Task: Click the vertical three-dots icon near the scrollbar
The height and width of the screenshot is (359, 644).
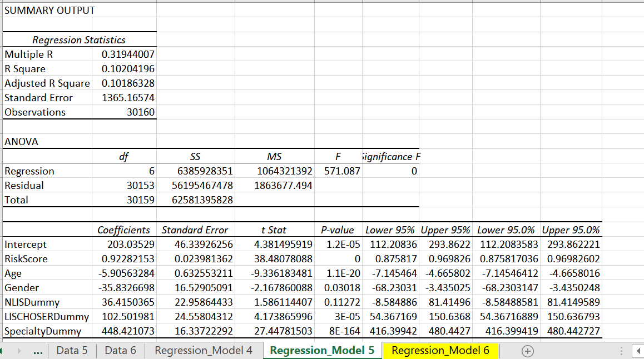Action: (621, 350)
